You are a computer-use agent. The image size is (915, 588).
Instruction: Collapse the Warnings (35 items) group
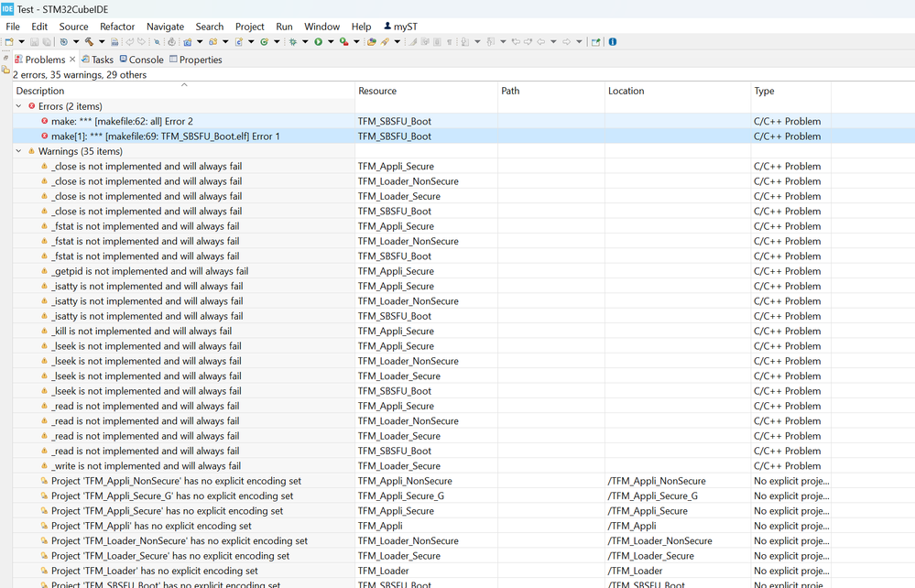(18, 151)
